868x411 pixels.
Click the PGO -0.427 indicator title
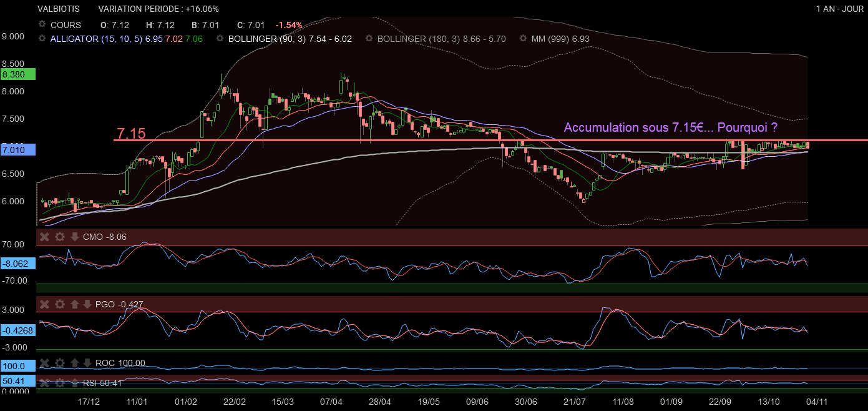pyautogui.click(x=119, y=304)
